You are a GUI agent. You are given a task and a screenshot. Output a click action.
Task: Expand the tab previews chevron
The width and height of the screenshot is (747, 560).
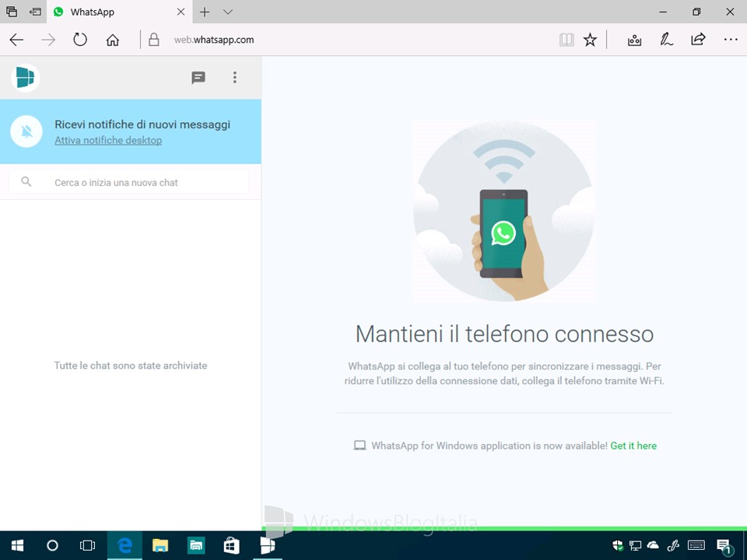[x=228, y=12]
